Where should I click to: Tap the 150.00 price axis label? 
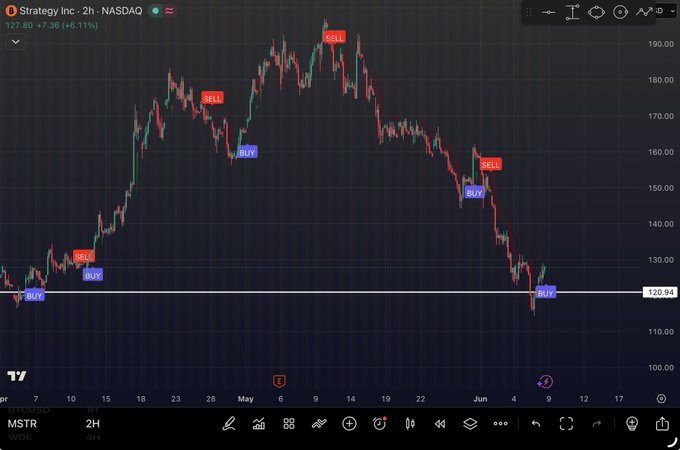pos(661,188)
